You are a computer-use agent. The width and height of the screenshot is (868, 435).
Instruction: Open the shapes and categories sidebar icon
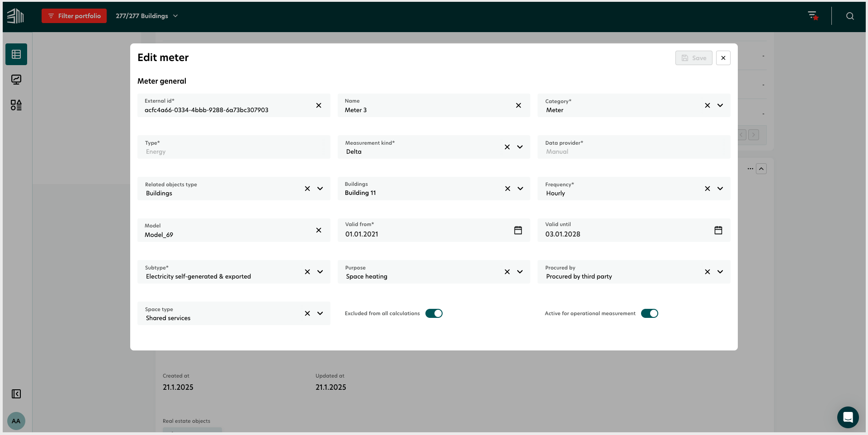pos(16,105)
